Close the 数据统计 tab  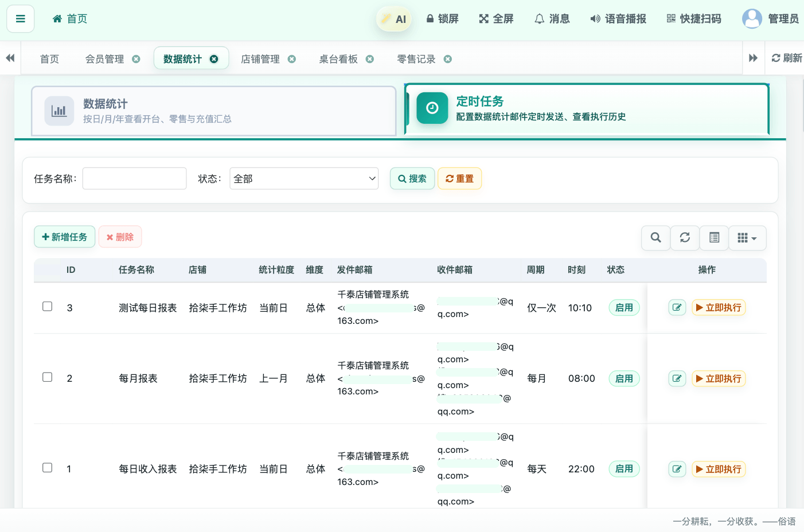214,59
